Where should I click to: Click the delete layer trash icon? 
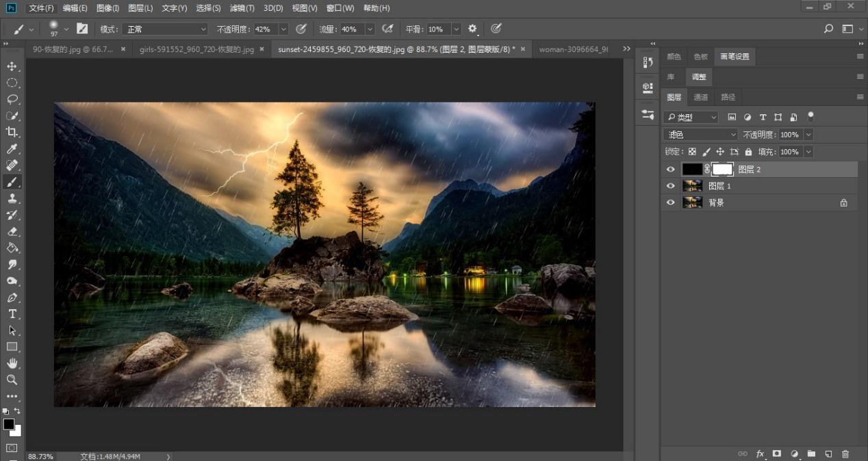pos(845,453)
